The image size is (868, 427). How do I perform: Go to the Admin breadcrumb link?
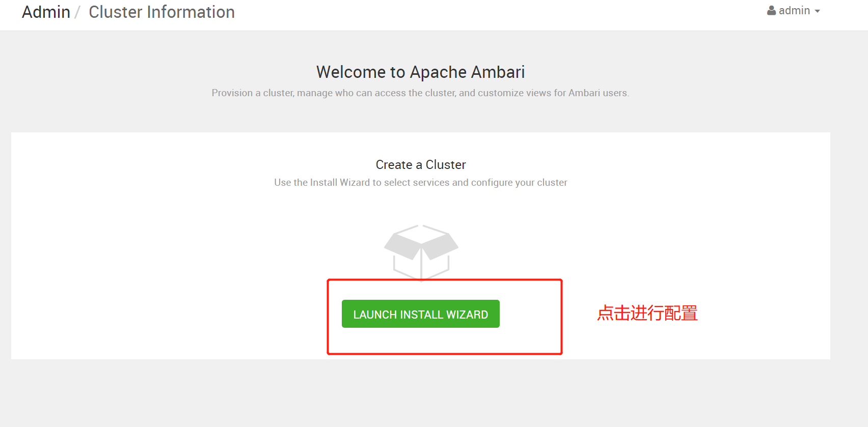tap(46, 12)
